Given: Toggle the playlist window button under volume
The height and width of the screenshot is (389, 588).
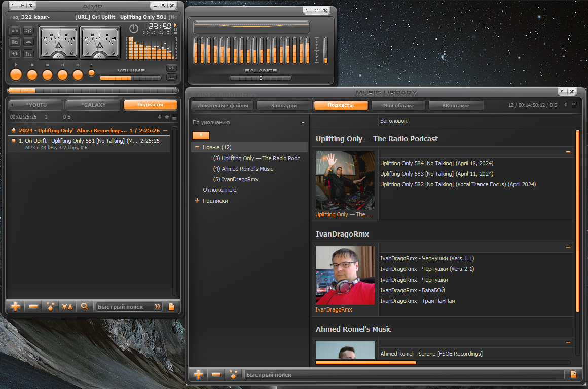Looking at the screenshot, I should pos(171,77).
